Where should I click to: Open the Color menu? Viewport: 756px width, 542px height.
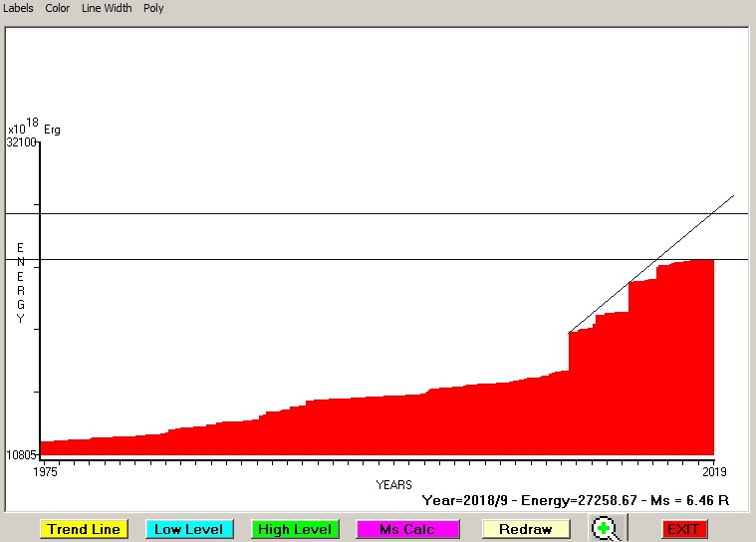coord(58,8)
